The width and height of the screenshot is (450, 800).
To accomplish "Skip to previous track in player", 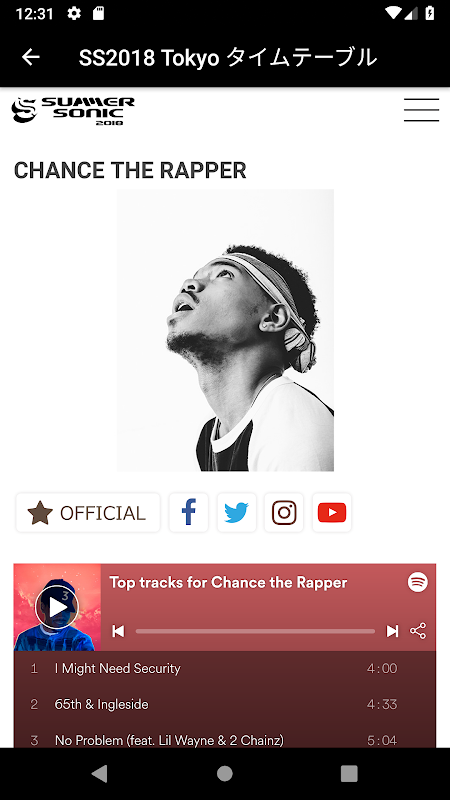I will pos(118,631).
